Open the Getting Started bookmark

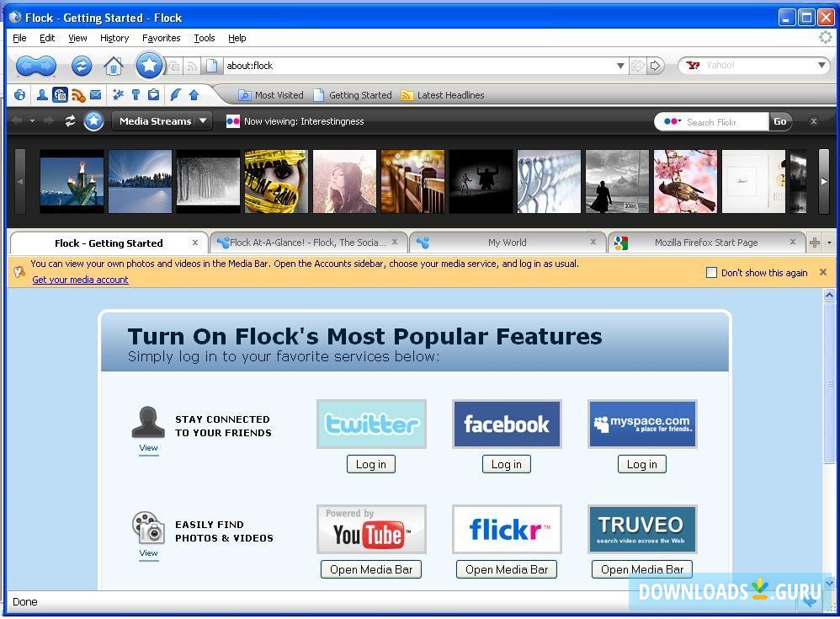(x=353, y=95)
